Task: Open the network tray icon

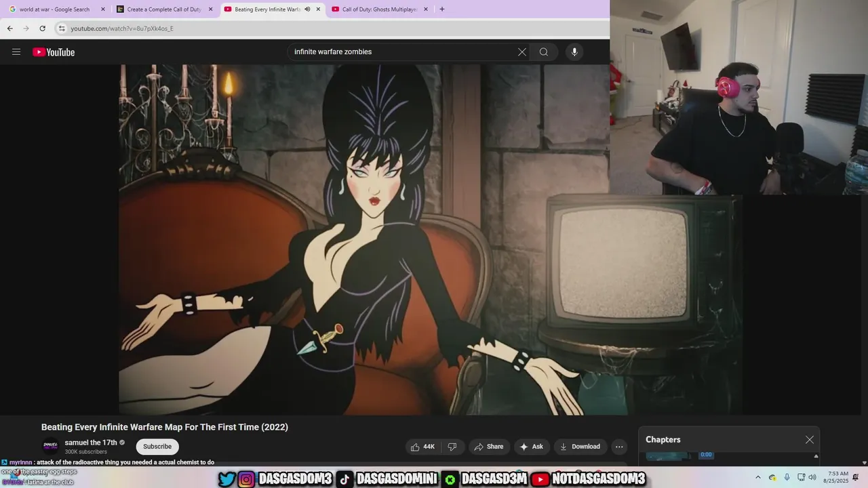Action: [801, 478]
